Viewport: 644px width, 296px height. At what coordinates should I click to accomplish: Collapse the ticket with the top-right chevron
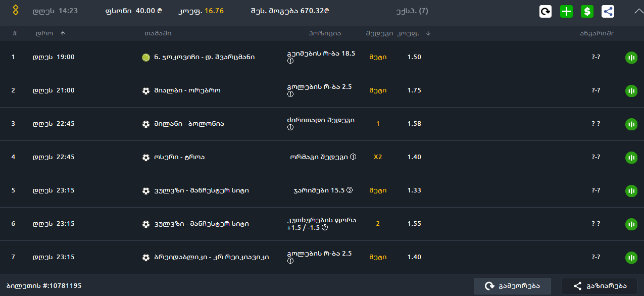(638, 11)
